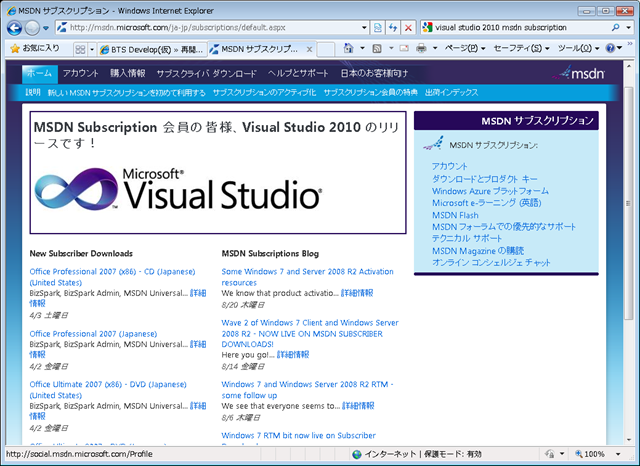Click the browser Back button

pyautogui.click(x=15, y=28)
